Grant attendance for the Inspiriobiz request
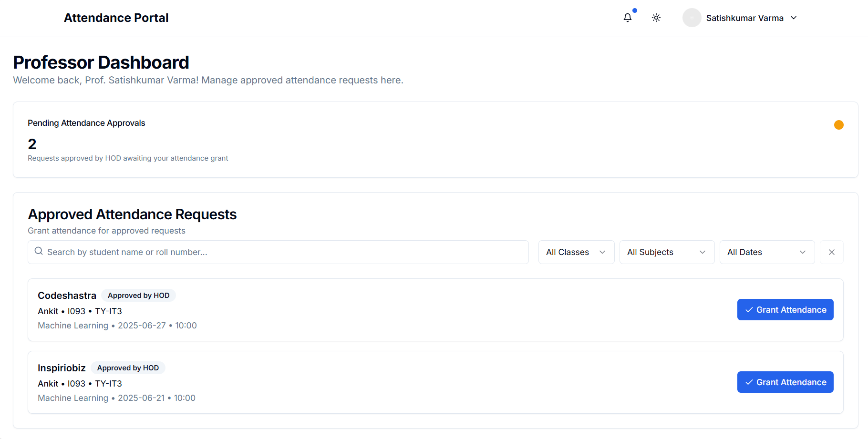The width and height of the screenshot is (868, 439). click(x=785, y=382)
